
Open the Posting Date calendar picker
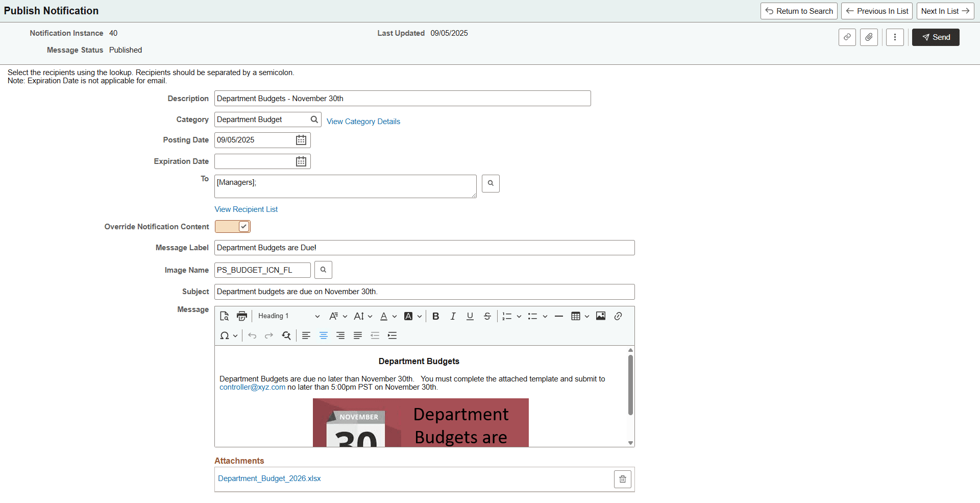(301, 139)
